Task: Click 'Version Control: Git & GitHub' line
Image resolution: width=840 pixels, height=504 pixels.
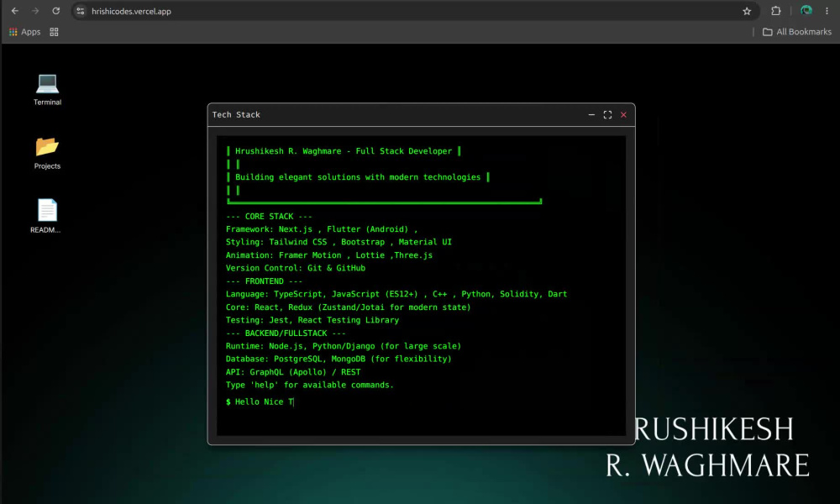Action: [295, 268]
